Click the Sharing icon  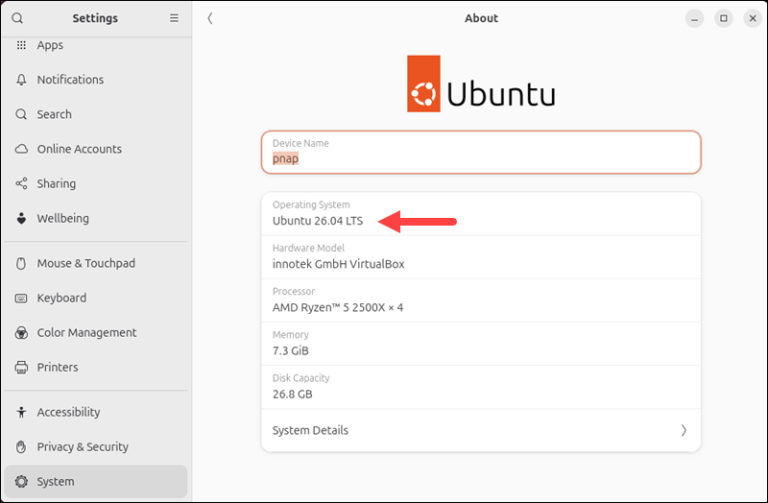click(x=21, y=184)
